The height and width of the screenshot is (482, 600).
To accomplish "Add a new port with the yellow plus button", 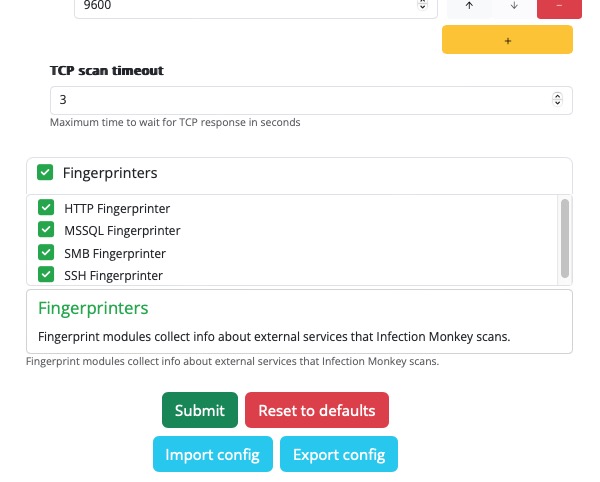I will (507, 40).
